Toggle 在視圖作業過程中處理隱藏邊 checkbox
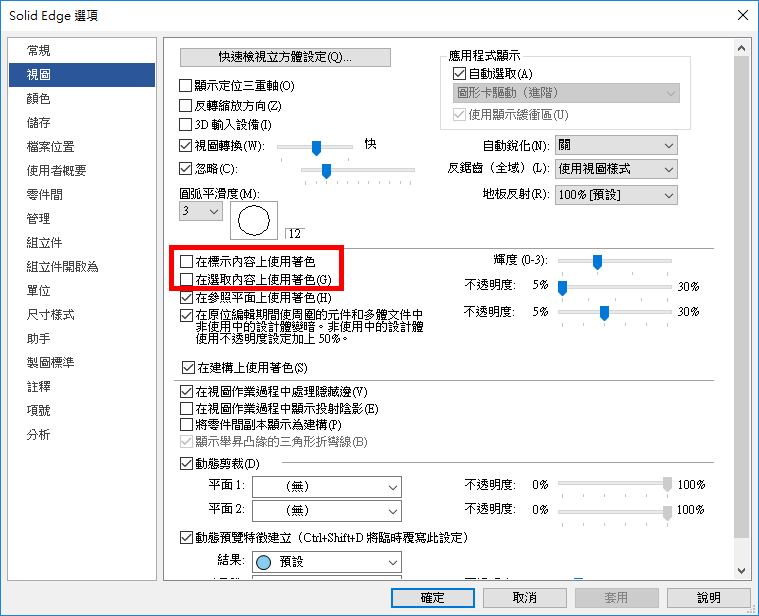The image size is (759, 616). tap(186, 391)
